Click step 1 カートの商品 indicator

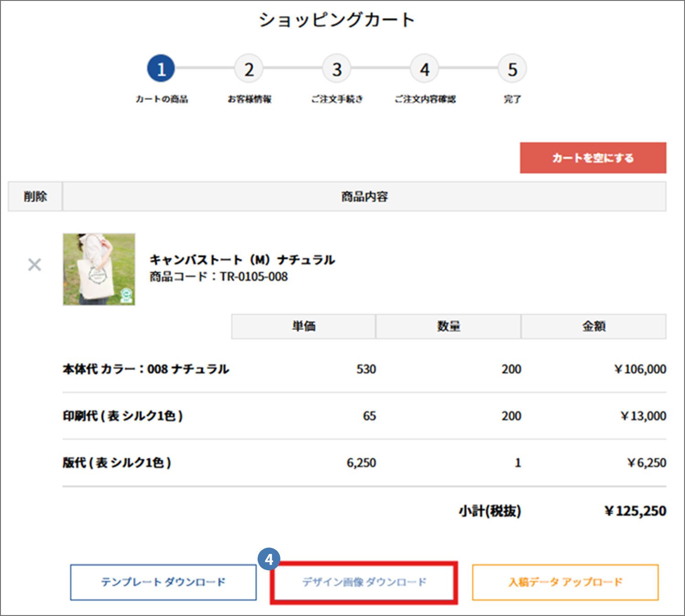coord(161,68)
